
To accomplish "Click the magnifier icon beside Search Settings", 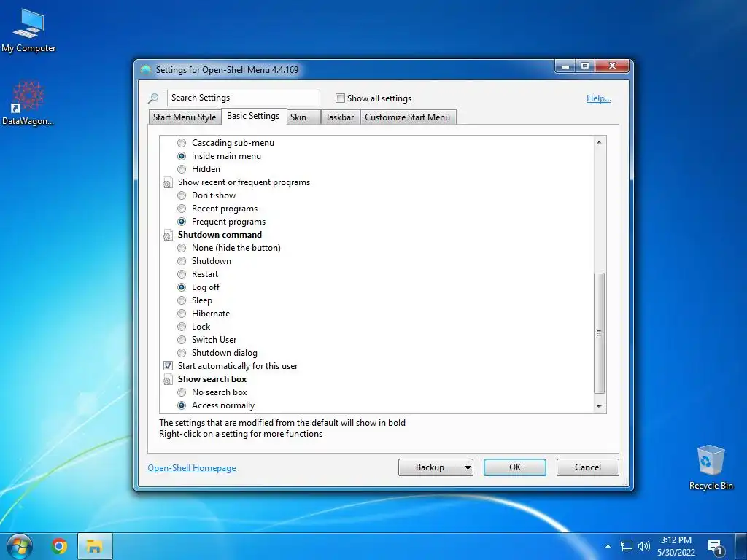I will pyautogui.click(x=153, y=98).
